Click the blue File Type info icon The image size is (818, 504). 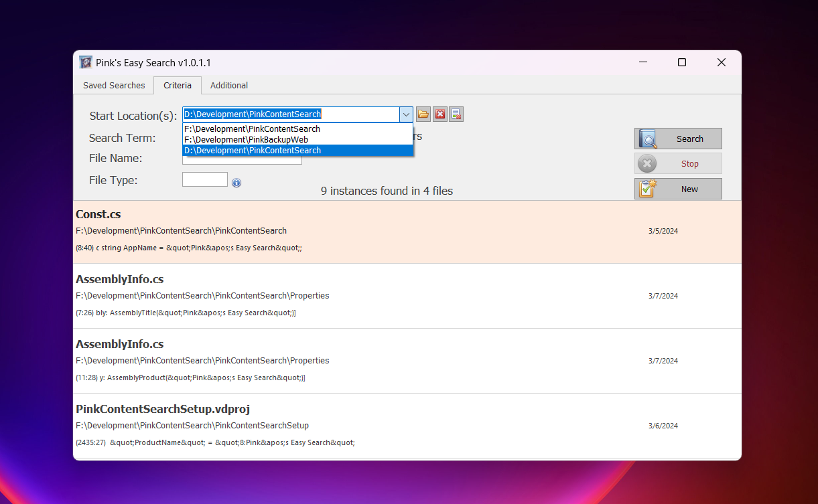click(x=236, y=183)
